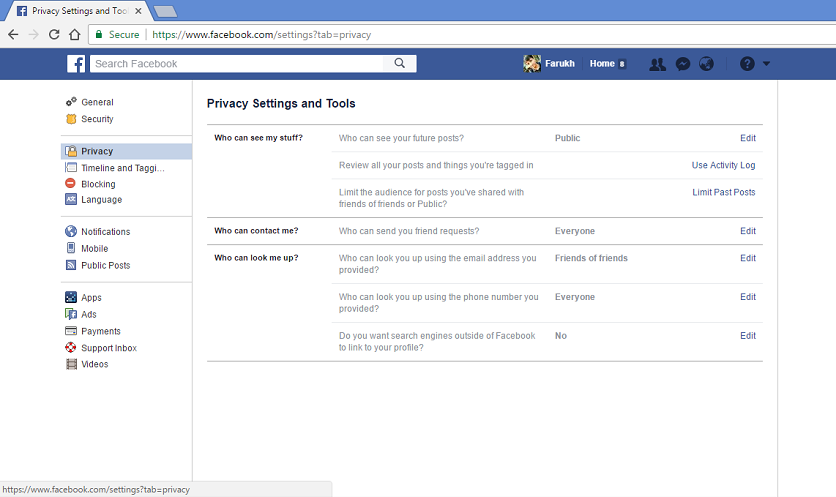Click the Privacy lock icon
836x497 pixels.
pyautogui.click(x=71, y=151)
